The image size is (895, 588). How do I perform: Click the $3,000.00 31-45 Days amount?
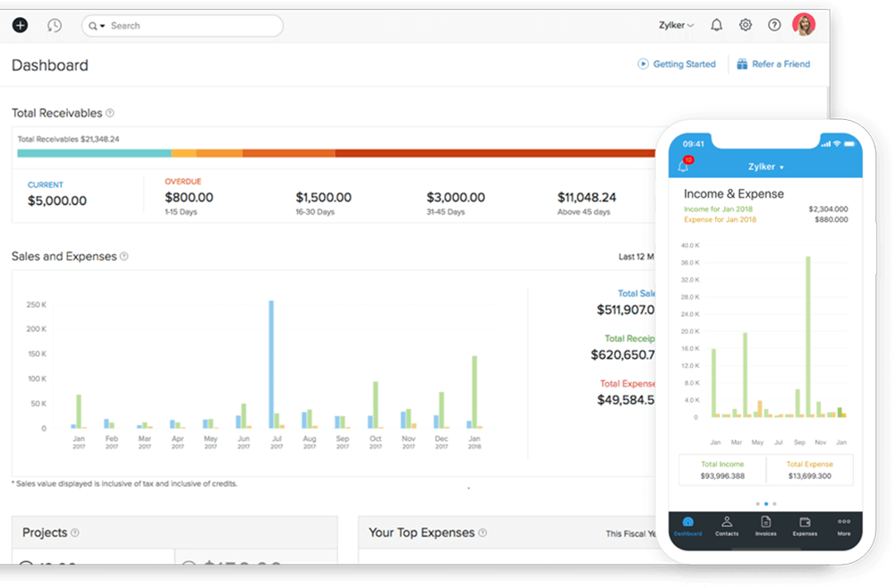(456, 198)
